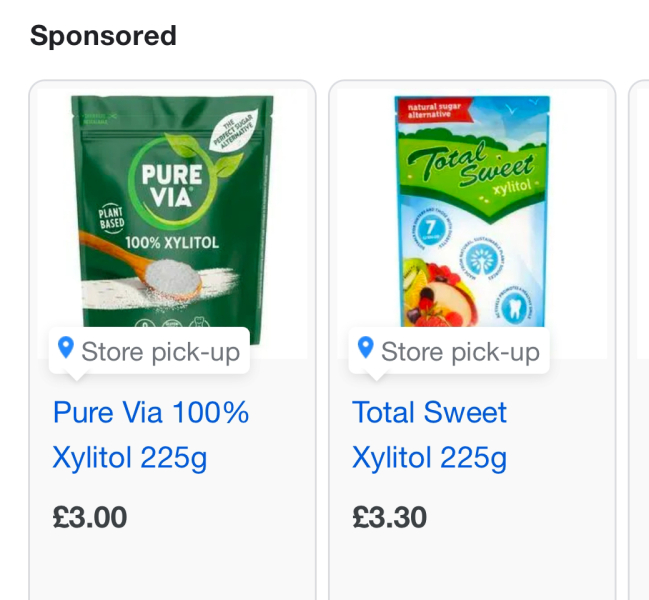Click the Sponsored heading
Screen dimensions: 649x600
pyautogui.click(x=103, y=36)
